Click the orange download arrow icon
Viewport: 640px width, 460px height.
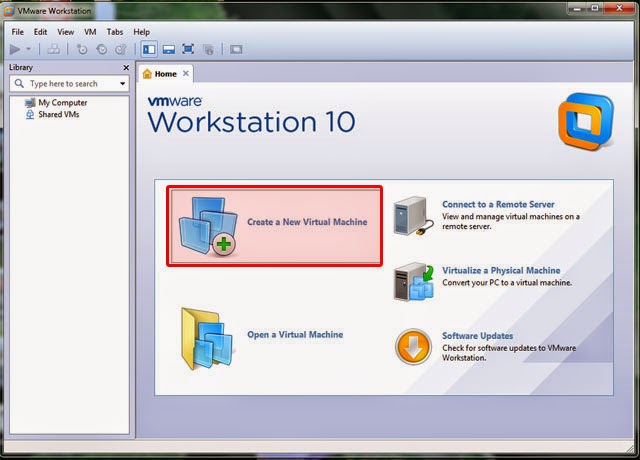[413, 347]
